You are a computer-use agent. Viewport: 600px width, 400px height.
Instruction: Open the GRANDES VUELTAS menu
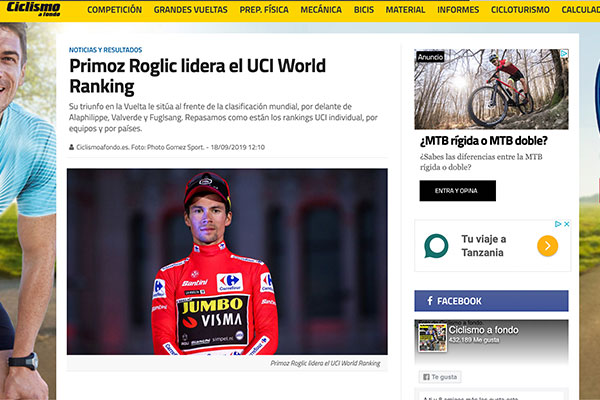click(x=191, y=10)
